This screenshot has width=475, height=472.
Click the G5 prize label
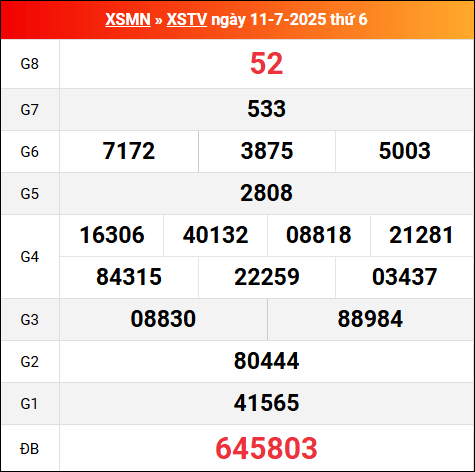coord(30,194)
